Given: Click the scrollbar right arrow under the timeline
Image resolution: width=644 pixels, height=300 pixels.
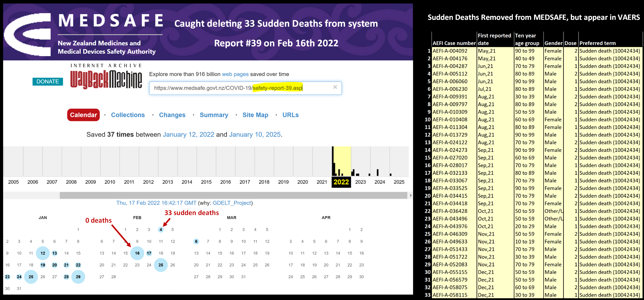Looking at the screenshot, I should (410, 195).
